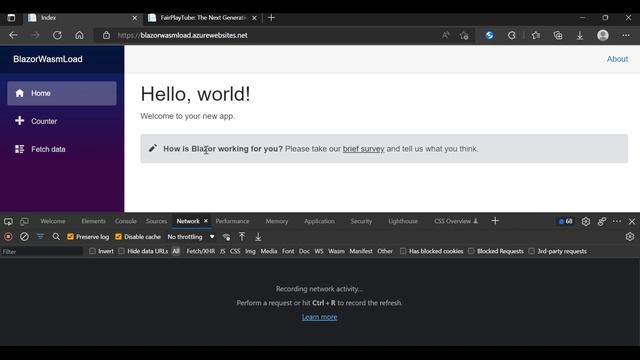This screenshot has width=640, height=360.
Task: Open the Memory DevTools tab
Action: tap(277, 221)
